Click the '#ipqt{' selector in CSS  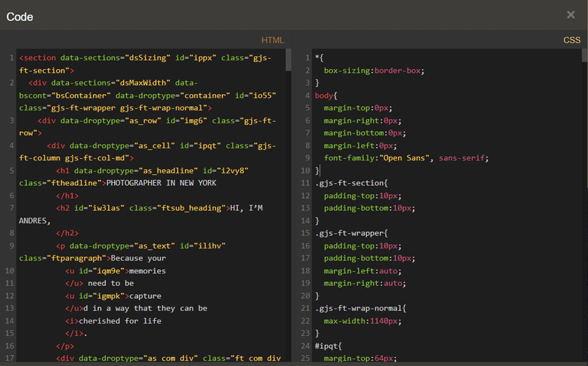(328, 346)
